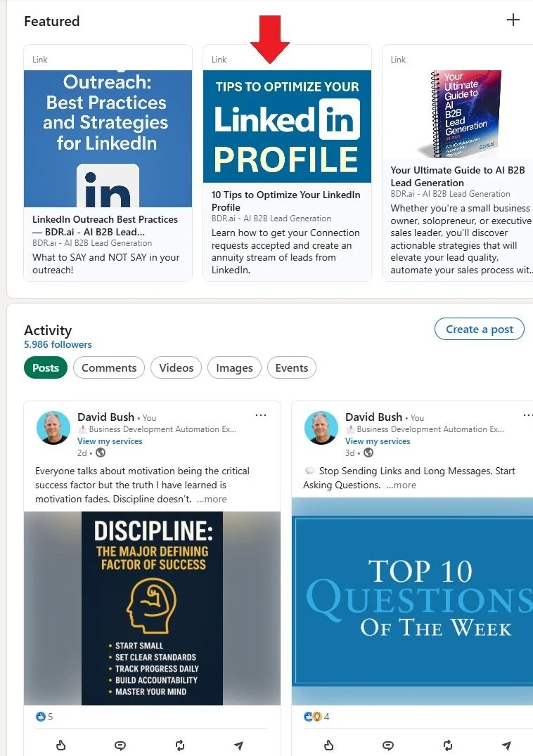The height and width of the screenshot is (756, 533).
Task: Comment on the Discipline post
Action: click(120, 745)
